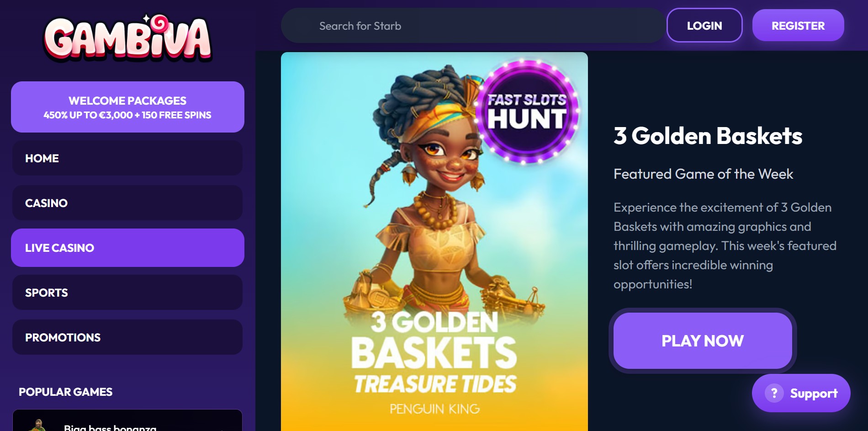This screenshot has height=431, width=868.
Task: Open the Support chat widget
Action: (801, 393)
